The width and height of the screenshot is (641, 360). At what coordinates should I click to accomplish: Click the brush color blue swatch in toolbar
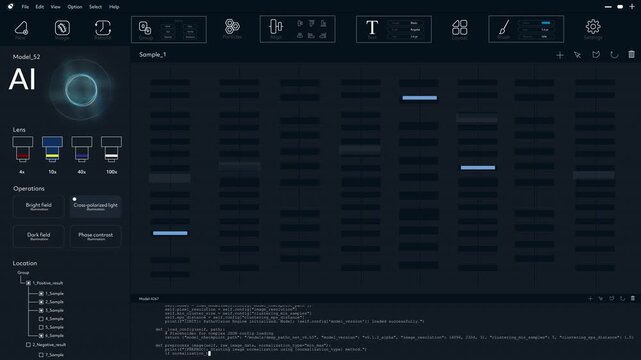[546, 23]
